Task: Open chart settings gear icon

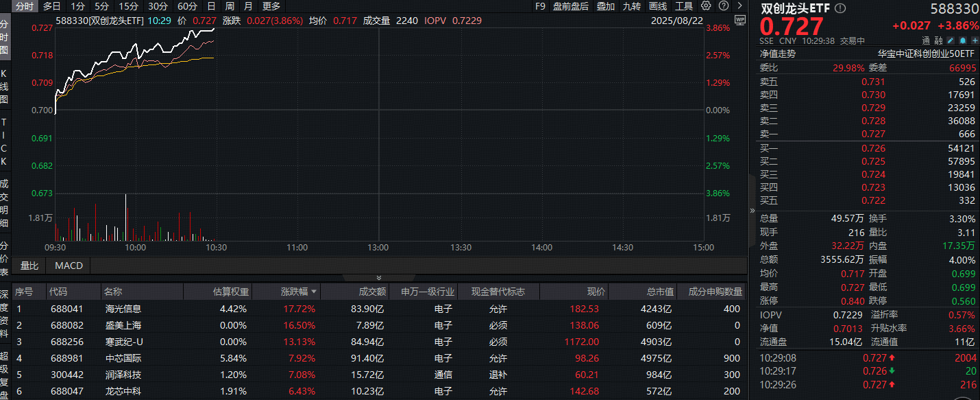Action: tap(706, 6)
